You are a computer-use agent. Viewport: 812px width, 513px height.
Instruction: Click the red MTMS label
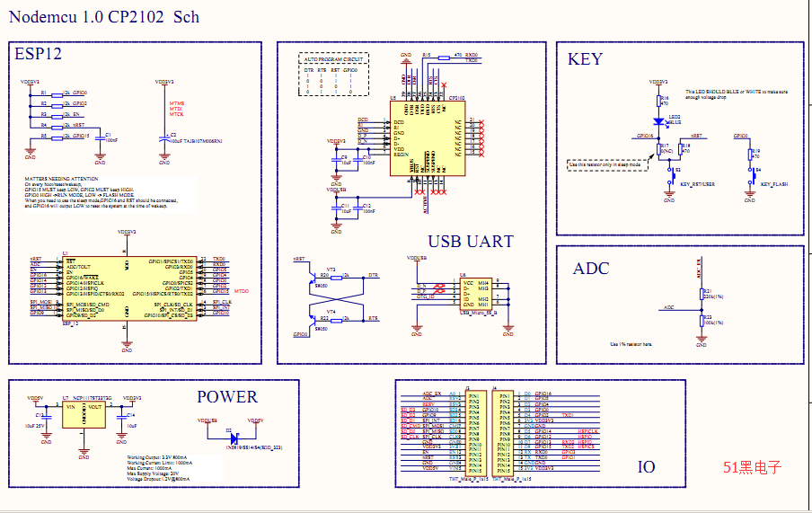tap(177, 103)
